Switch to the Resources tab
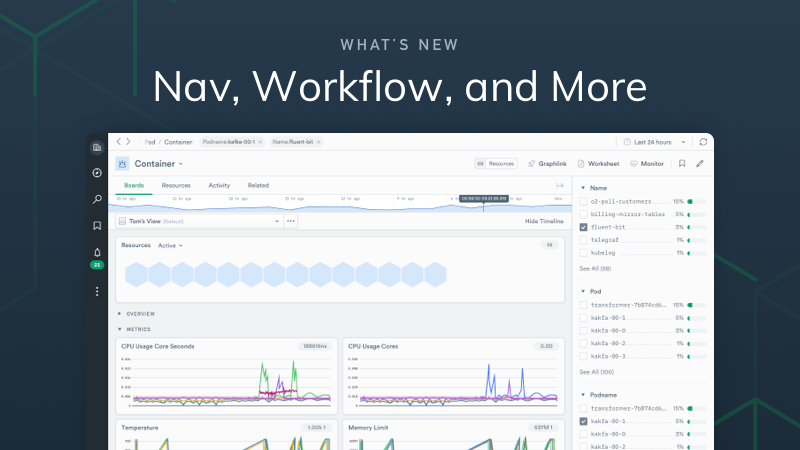Screen dimensions: 800x450 tap(176, 186)
